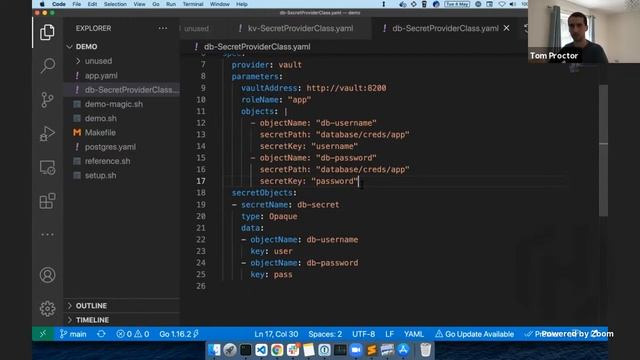
Task: Open the Extensions view
Action: tap(47, 201)
